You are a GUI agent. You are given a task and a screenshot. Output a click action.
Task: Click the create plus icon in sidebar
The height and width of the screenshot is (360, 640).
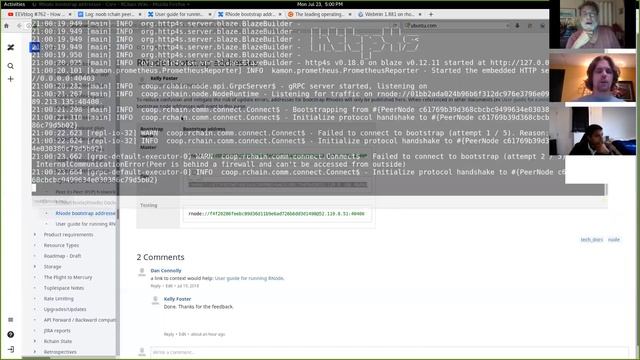11,79
